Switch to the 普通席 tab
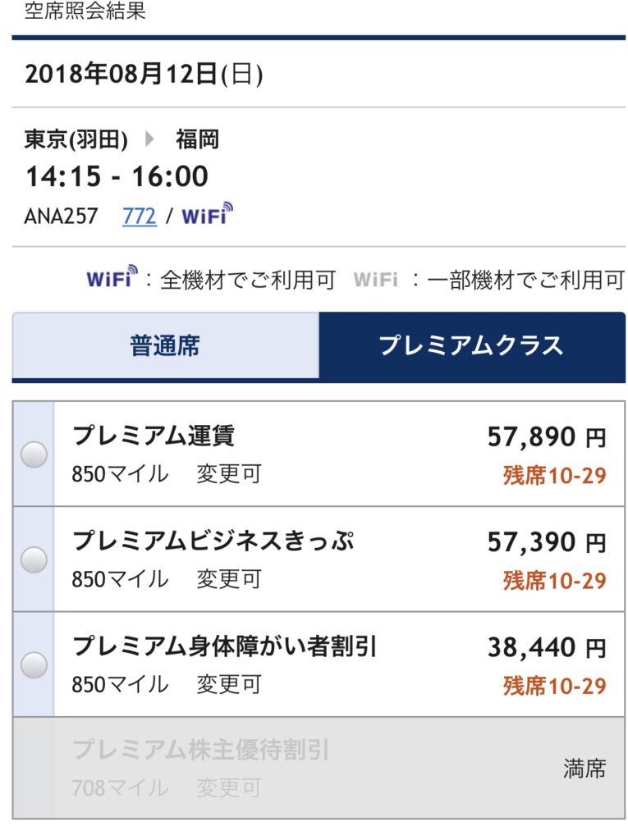The image size is (628, 840). (165, 345)
